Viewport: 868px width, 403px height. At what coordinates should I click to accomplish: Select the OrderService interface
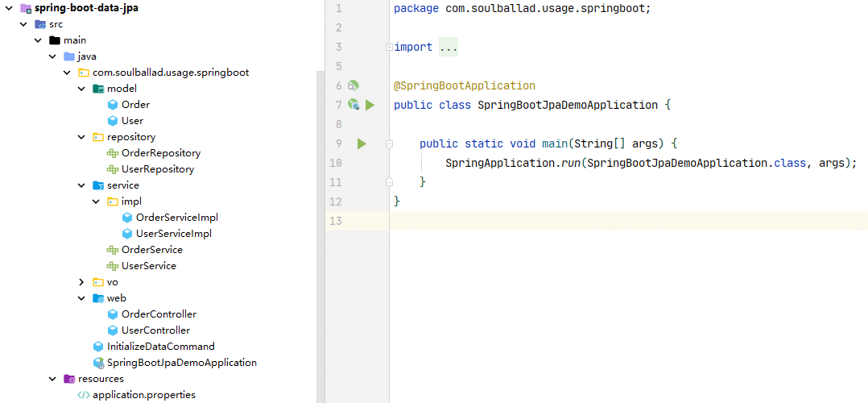click(x=151, y=250)
